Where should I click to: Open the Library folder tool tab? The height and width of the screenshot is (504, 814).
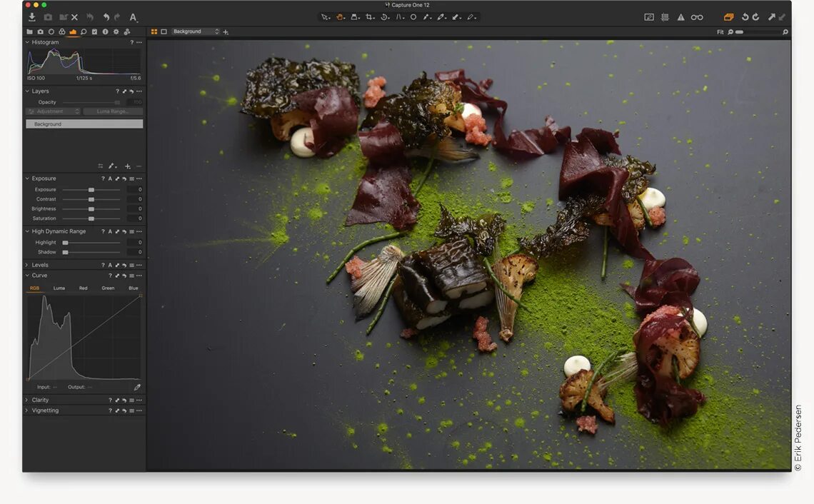coord(29,31)
